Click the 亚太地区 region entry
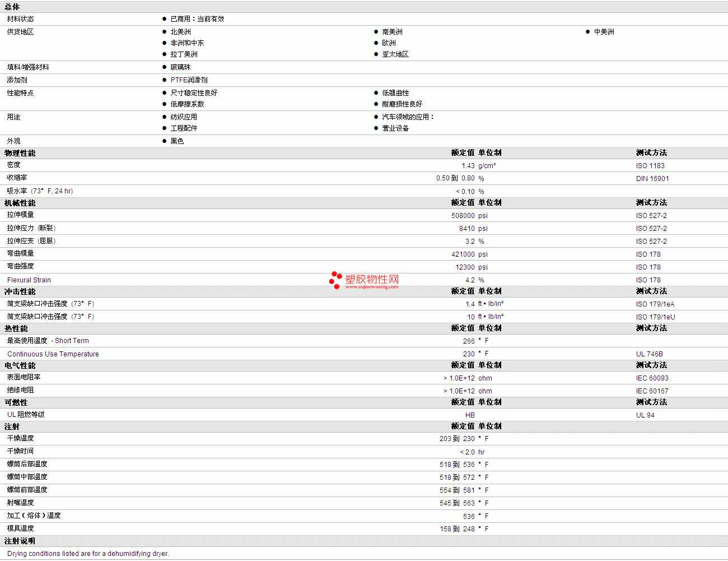 pos(395,54)
